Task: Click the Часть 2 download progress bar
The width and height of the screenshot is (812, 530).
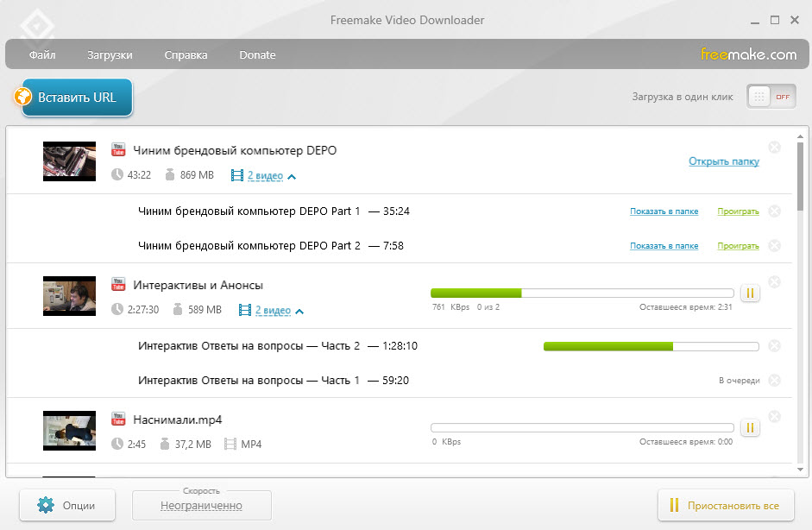Action: pyautogui.click(x=651, y=346)
